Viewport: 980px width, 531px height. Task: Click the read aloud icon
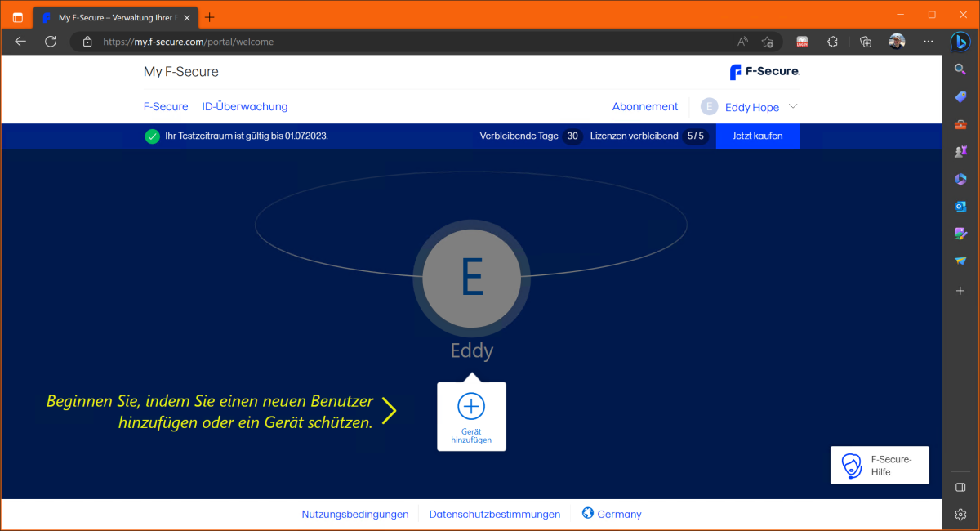(742, 42)
